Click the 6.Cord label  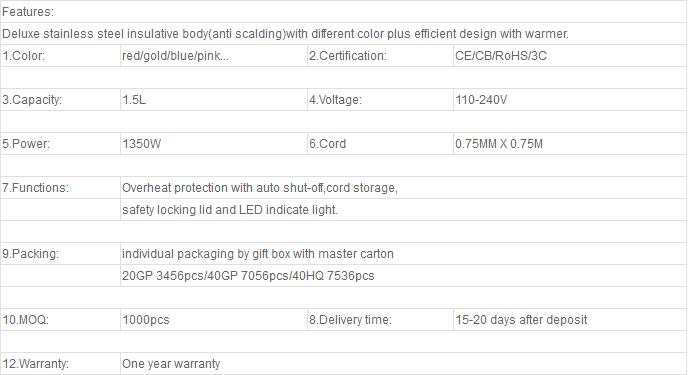pyautogui.click(x=327, y=144)
